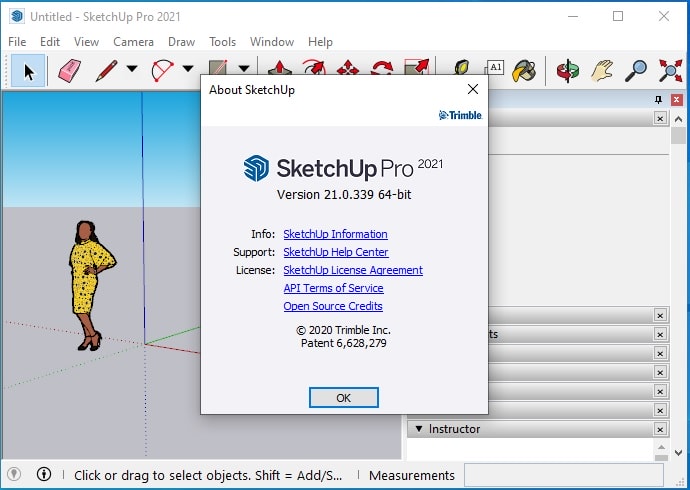The width and height of the screenshot is (690, 490).
Task: Toggle the tray auto-hide pin
Action: pyautogui.click(x=658, y=99)
